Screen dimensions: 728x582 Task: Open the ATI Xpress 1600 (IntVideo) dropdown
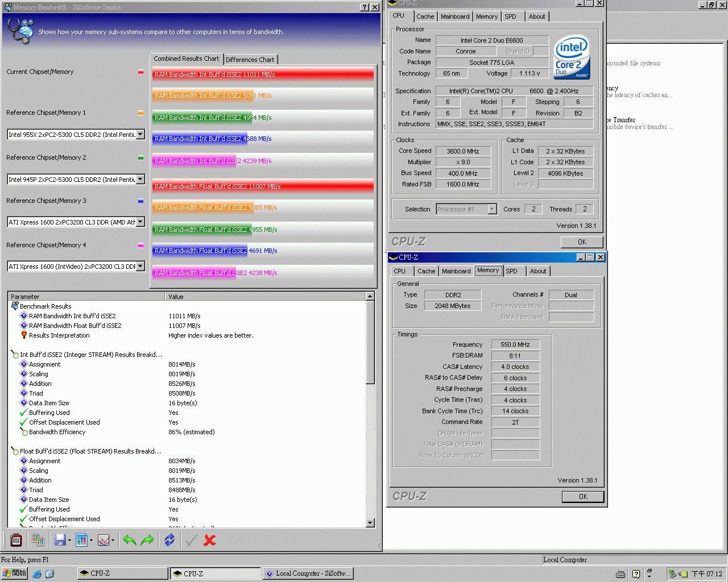click(140, 267)
